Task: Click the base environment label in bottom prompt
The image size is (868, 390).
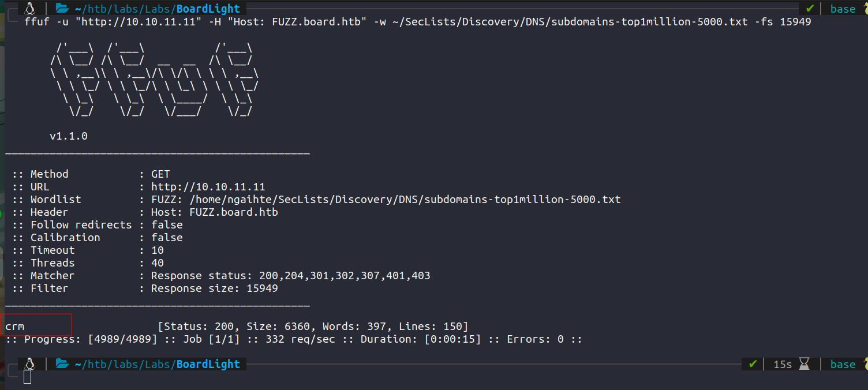Action: 843,364
